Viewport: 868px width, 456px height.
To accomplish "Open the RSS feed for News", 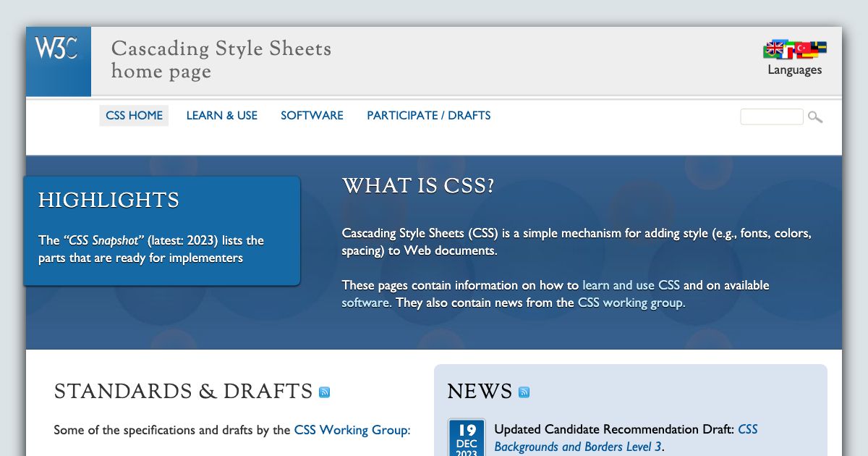I will pyautogui.click(x=526, y=392).
